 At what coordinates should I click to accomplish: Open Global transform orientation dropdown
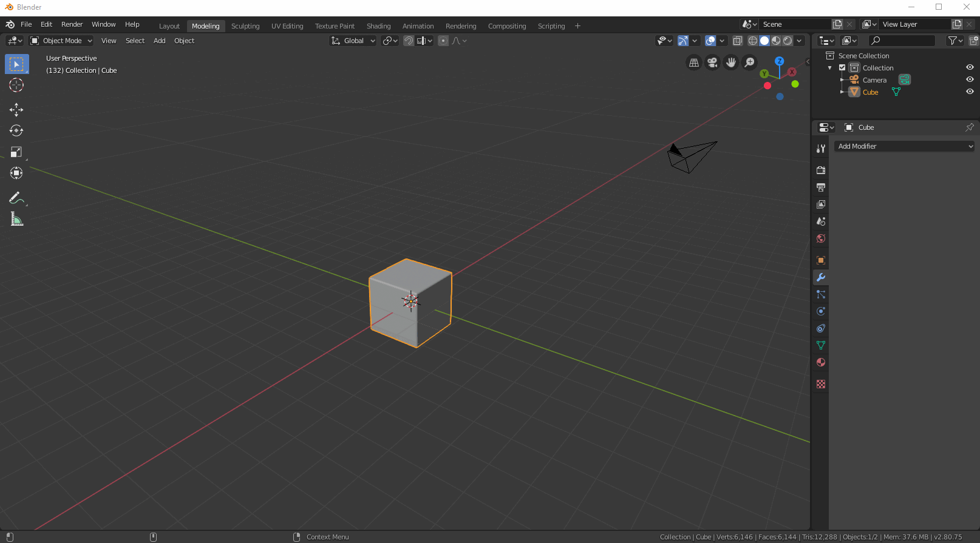pos(353,41)
